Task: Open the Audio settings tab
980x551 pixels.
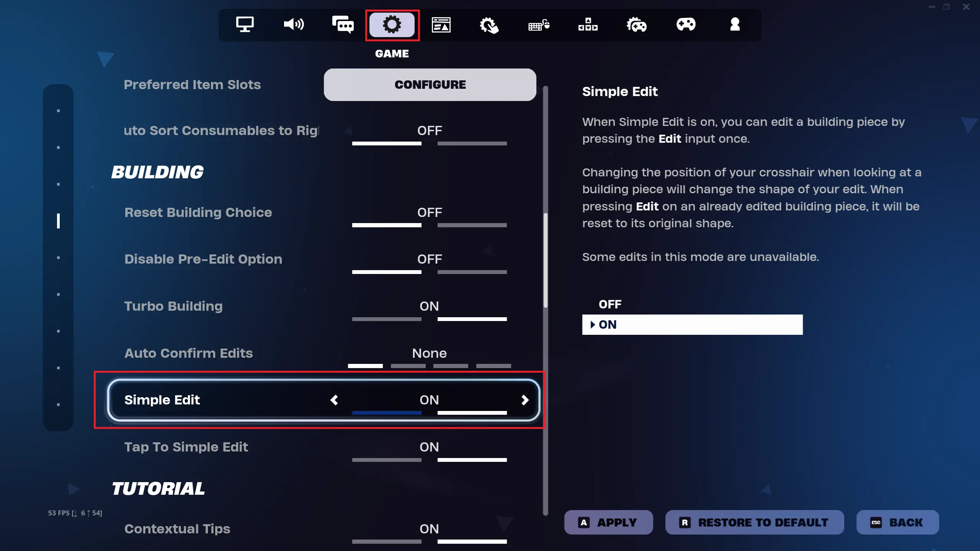Action: [294, 25]
